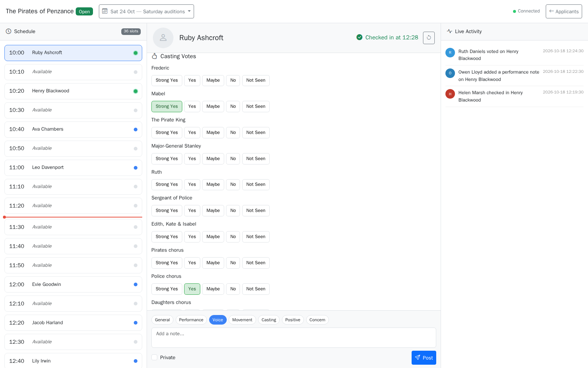Vote No for Major-General Stanley
The image size is (588, 368).
click(233, 159)
